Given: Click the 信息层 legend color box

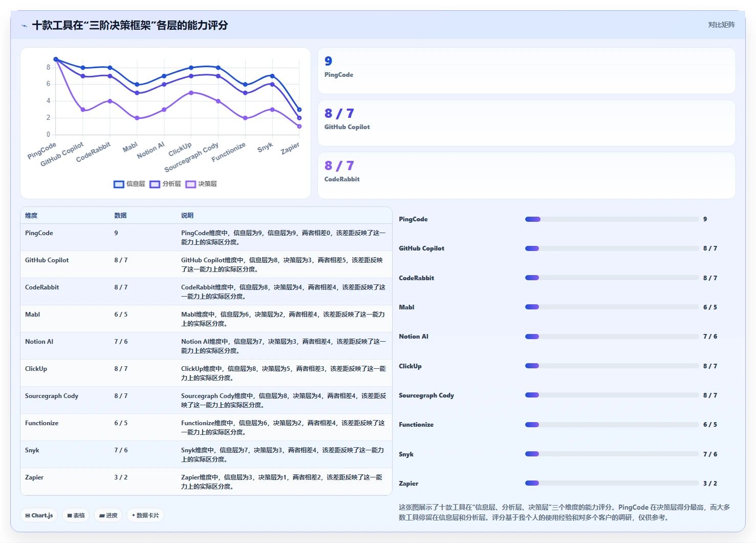Looking at the screenshot, I should tap(119, 184).
